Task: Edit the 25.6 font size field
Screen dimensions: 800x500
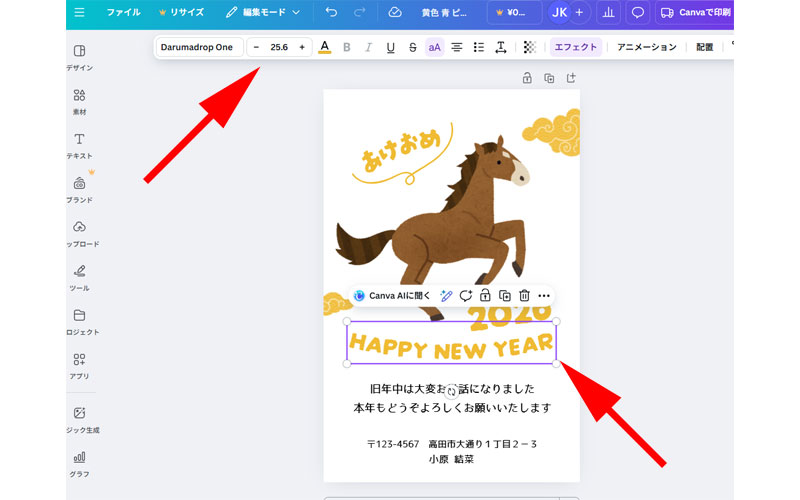Action: point(279,47)
